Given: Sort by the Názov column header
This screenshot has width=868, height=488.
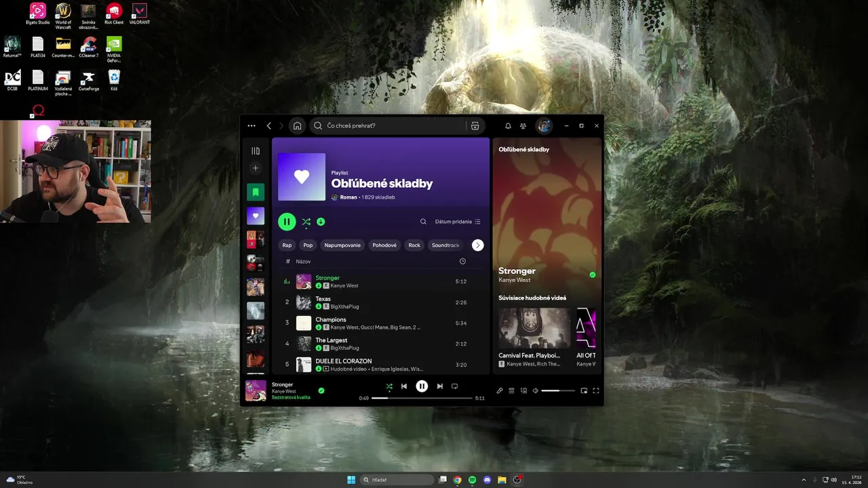Looking at the screenshot, I should [x=303, y=262].
